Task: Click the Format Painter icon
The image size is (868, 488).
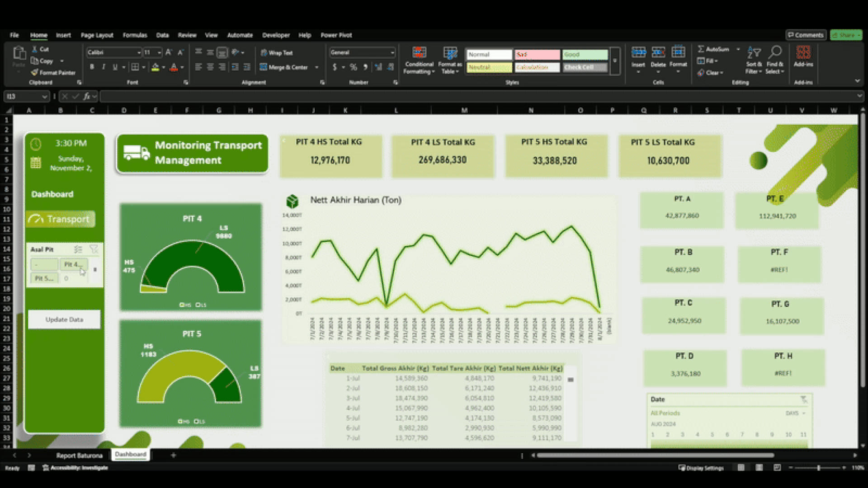Action: [x=35, y=72]
